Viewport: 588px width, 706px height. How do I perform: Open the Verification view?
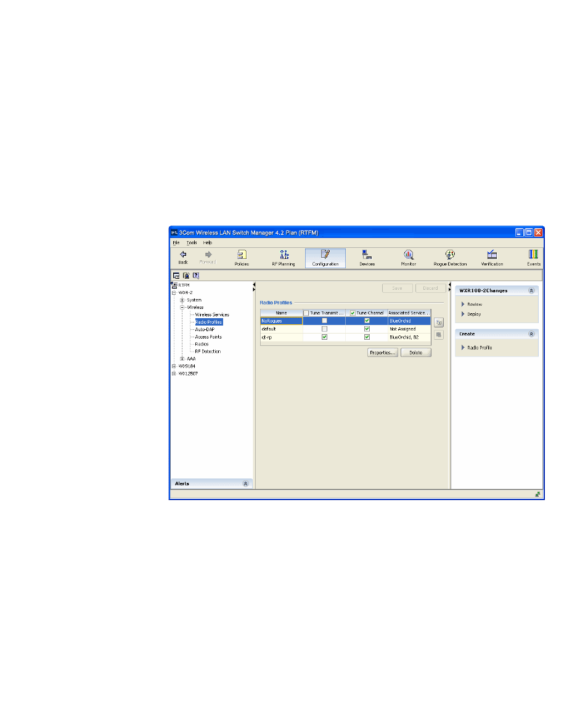point(492,258)
